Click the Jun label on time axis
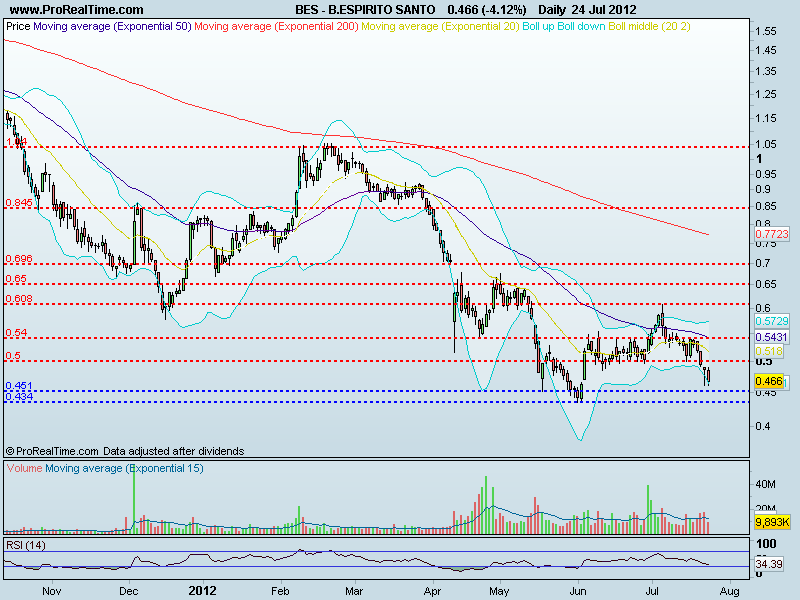 578,591
